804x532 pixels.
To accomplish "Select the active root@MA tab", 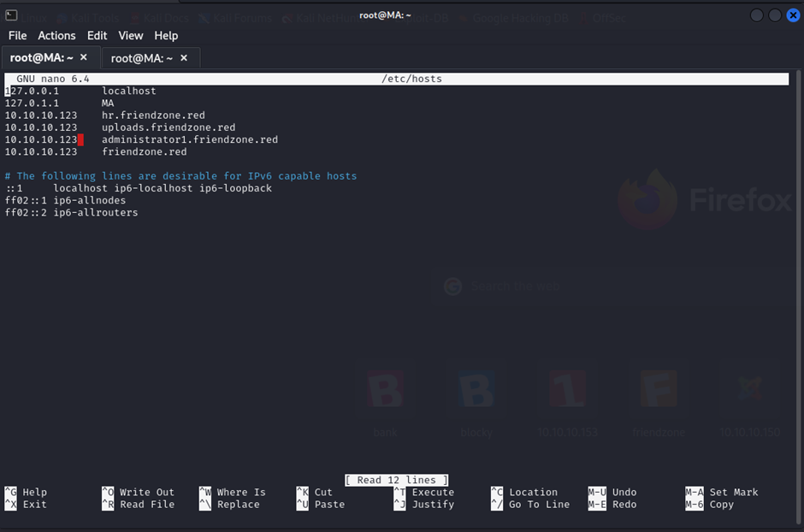I will 41,57.
